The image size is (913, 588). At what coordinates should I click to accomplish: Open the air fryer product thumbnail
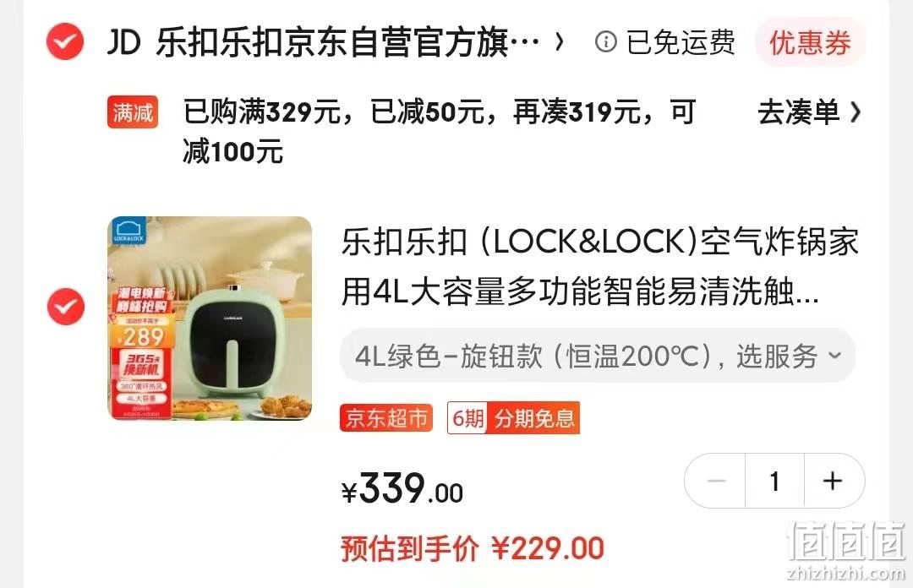[210, 318]
